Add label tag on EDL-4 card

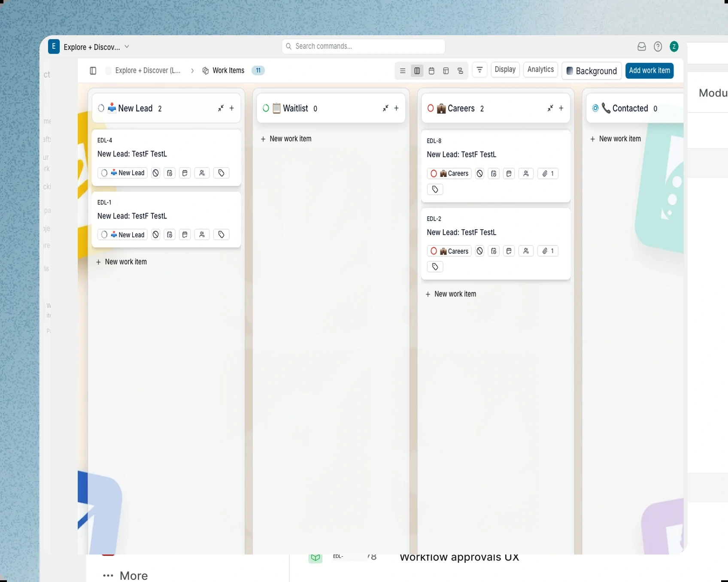point(221,173)
